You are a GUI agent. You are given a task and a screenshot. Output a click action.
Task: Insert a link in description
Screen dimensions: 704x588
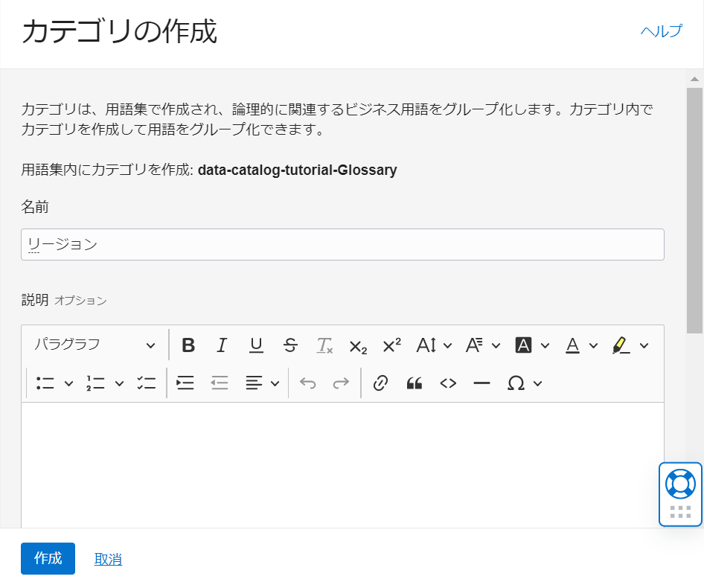pos(380,383)
